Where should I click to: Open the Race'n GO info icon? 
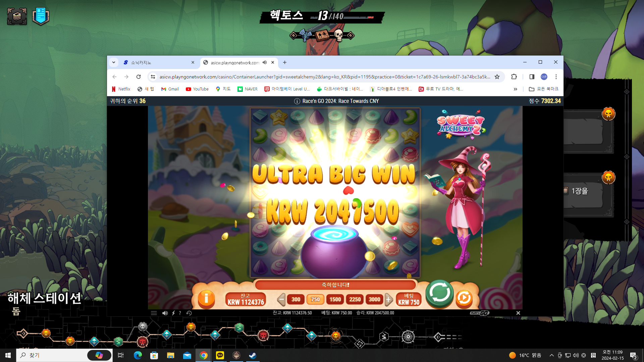[297, 101]
